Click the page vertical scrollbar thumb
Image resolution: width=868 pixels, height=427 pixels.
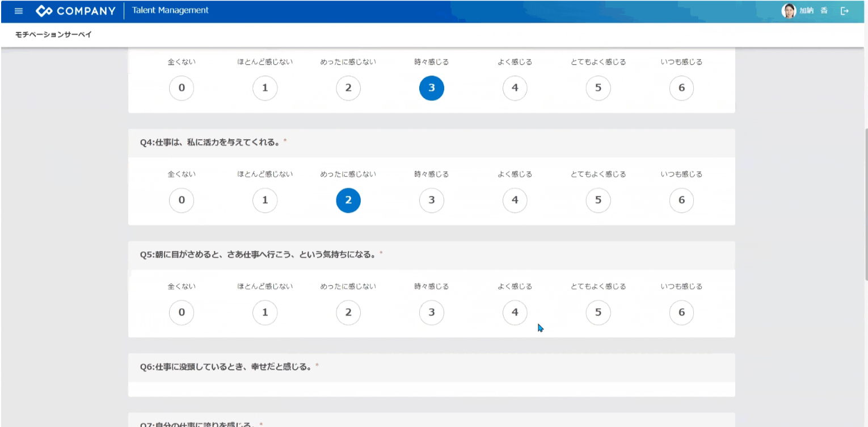865,204
